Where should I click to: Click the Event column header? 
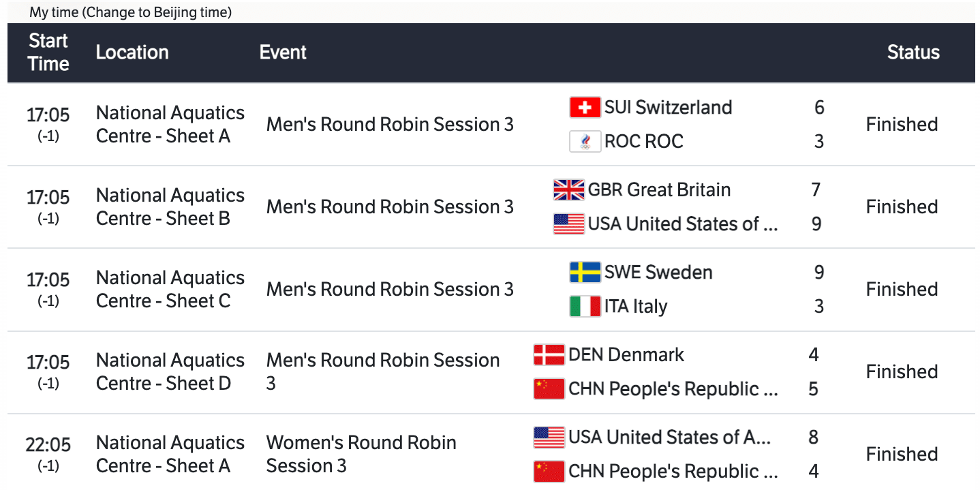pyautogui.click(x=283, y=52)
